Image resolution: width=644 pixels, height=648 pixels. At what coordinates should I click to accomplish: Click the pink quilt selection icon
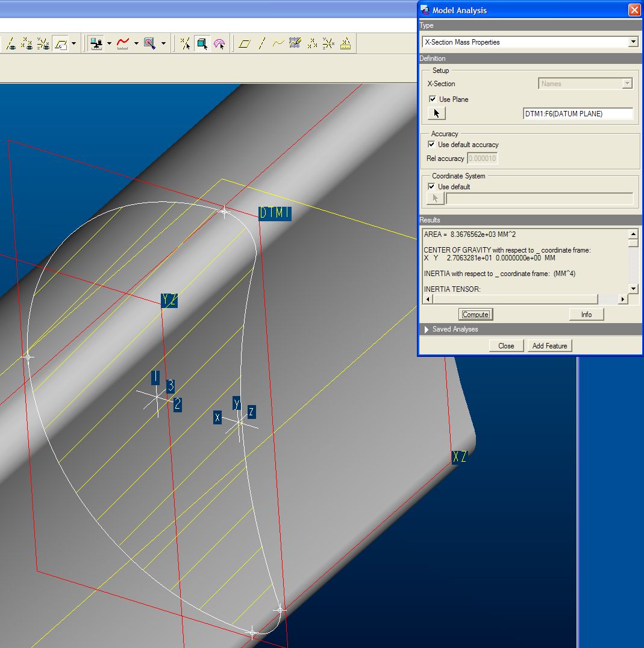tap(219, 43)
